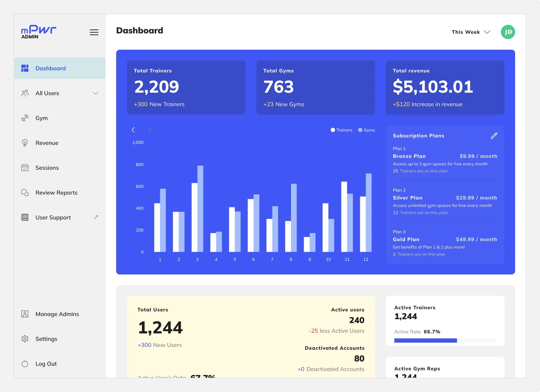Open the Total Trainers card
This screenshot has width=540, height=392.
pos(186,87)
